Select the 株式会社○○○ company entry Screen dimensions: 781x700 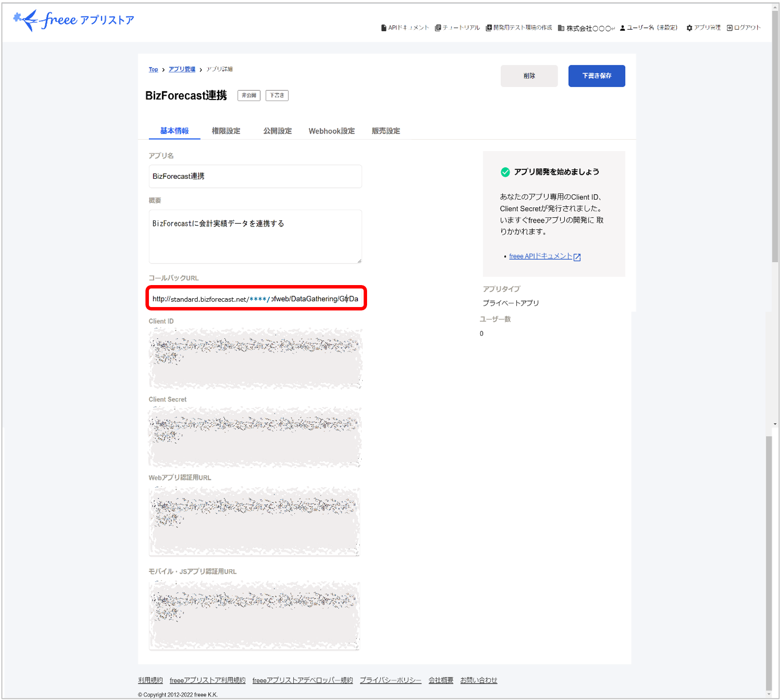pos(586,28)
